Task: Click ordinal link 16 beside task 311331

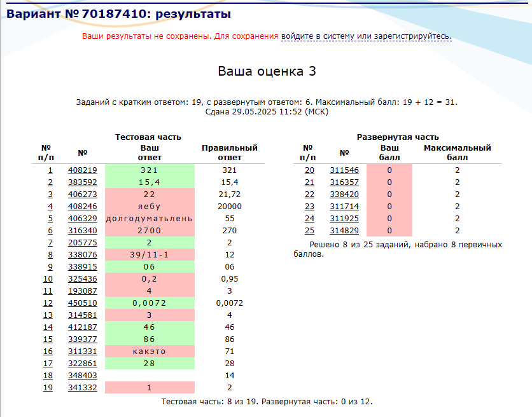Action: [x=48, y=352]
